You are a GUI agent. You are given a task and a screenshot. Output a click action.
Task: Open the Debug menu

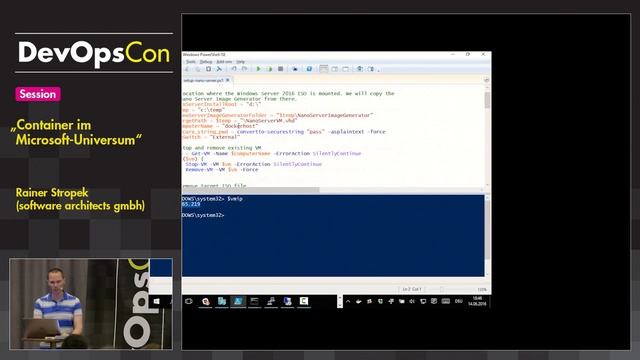[x=206, y=62]
